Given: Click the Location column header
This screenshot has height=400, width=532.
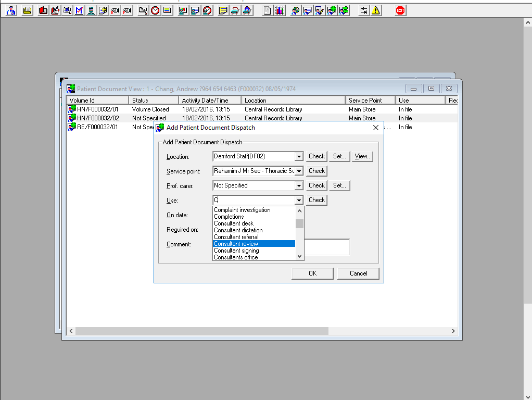Looking at the screenshot, I should 293,100.
